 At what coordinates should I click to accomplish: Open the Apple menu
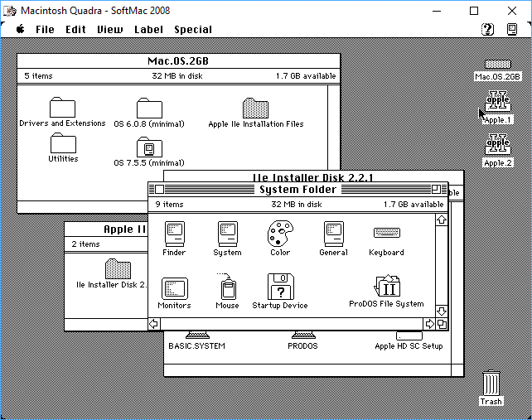[x=21, y=29]
